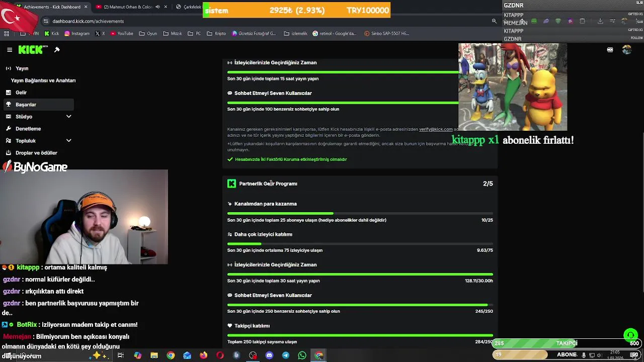Click the 128.11/30.00h value

point(479,281)
